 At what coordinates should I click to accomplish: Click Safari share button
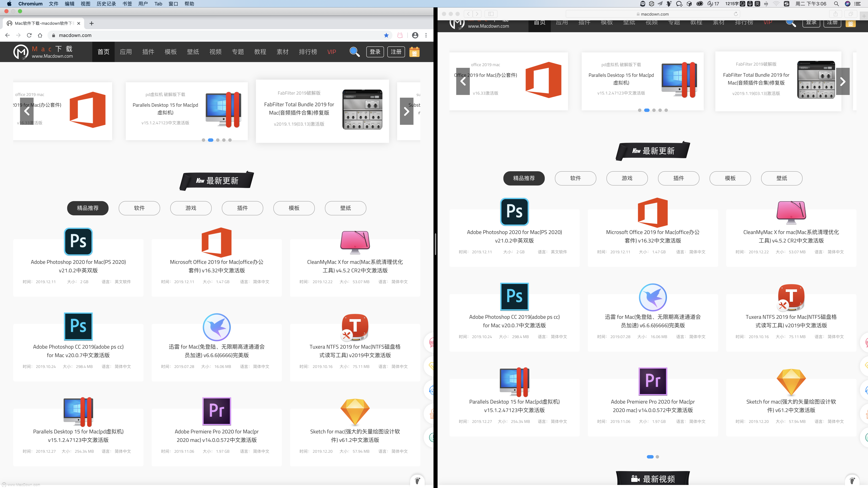835,14
